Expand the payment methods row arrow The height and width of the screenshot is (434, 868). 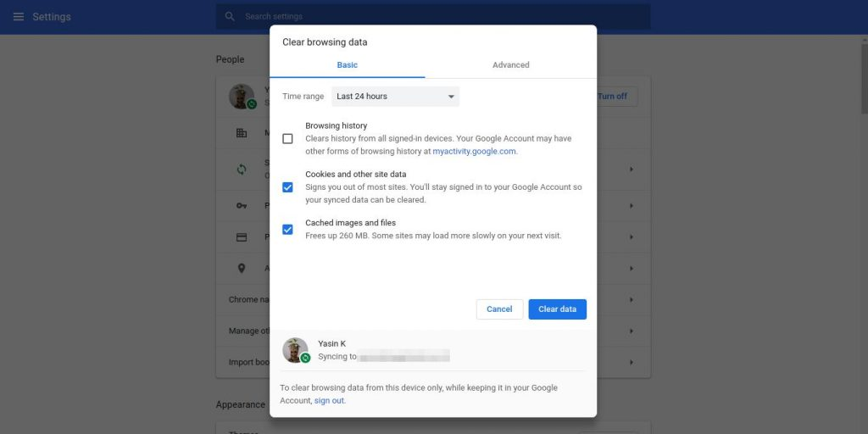[x=631, y=237]
